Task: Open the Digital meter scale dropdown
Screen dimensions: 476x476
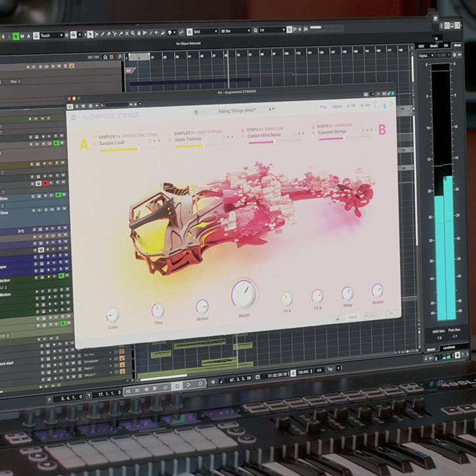Action: coord(426,56)
